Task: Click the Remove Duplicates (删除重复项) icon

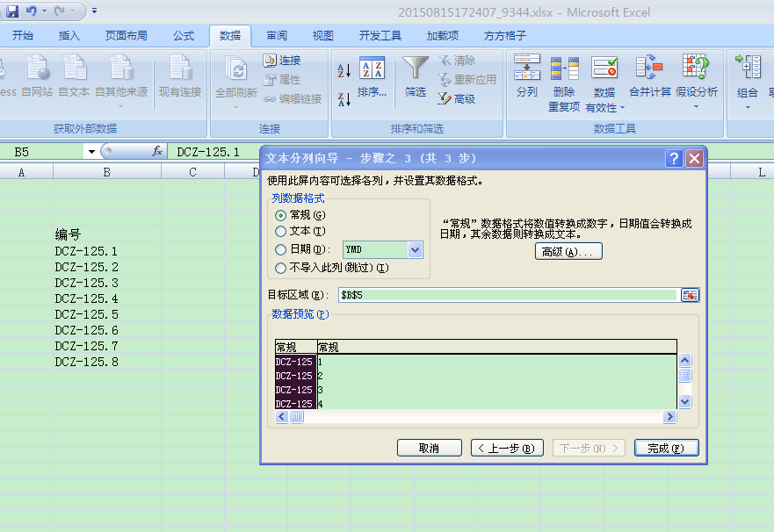Action: coord(564,68)
